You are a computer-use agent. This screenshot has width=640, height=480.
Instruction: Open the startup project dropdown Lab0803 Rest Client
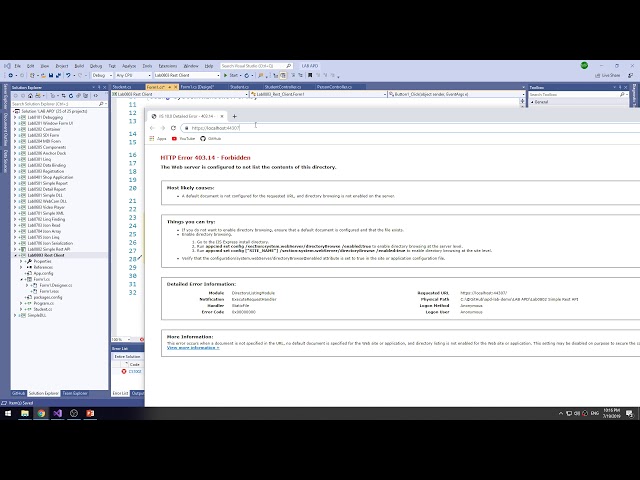tap(187, 76)
